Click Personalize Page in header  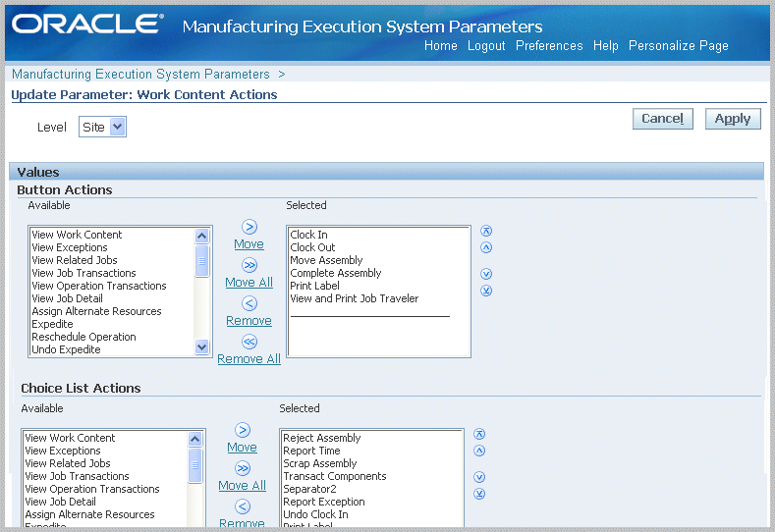[x=678, y=46]
